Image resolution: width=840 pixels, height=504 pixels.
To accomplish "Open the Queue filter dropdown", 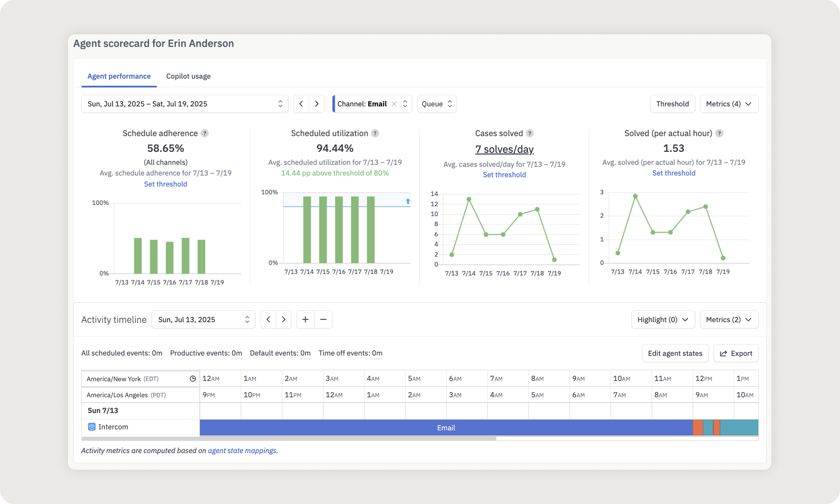I will coord(436,104).
